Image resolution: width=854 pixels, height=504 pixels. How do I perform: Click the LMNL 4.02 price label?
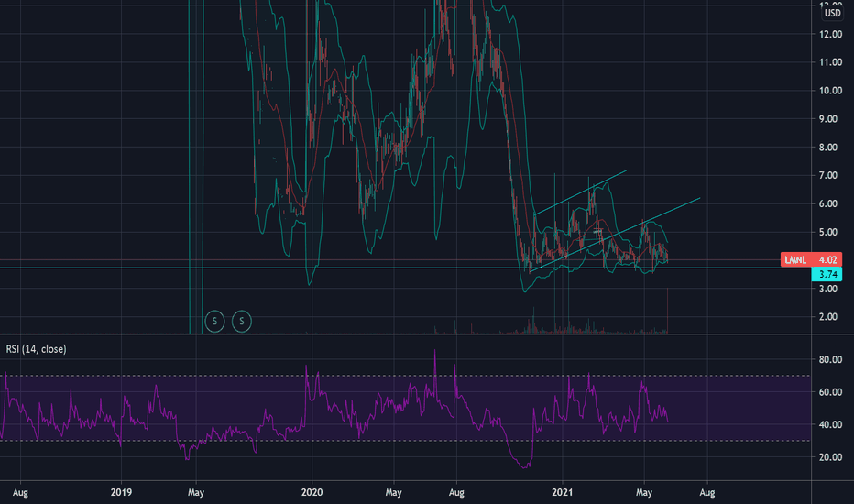(x=811, y=260)
